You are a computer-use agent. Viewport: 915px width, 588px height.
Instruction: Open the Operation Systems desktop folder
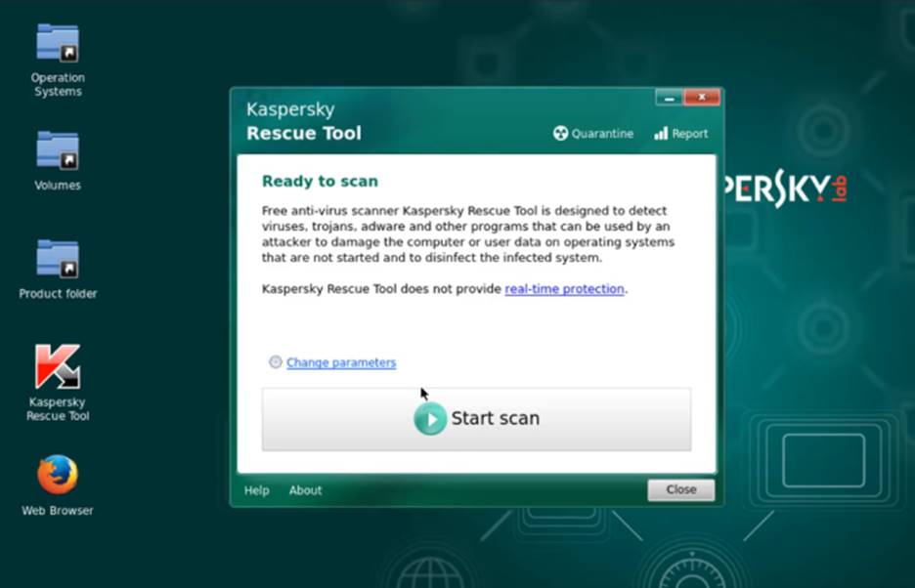tap(57, 44)
